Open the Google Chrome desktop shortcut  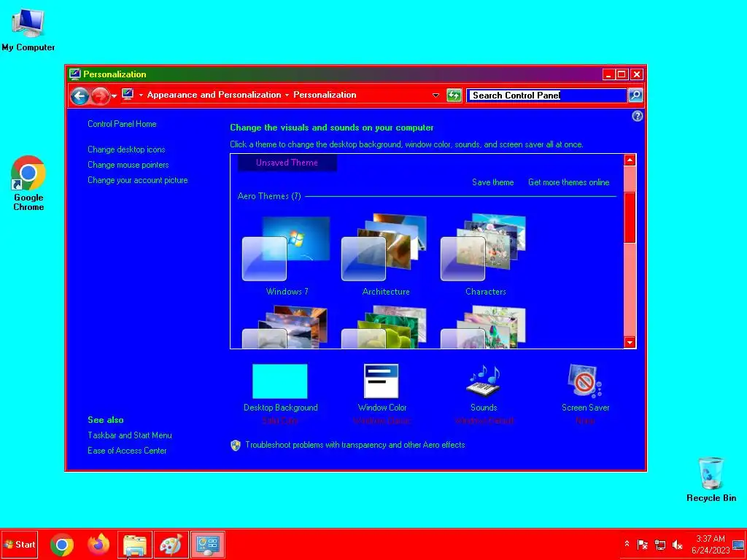(28, 183)
